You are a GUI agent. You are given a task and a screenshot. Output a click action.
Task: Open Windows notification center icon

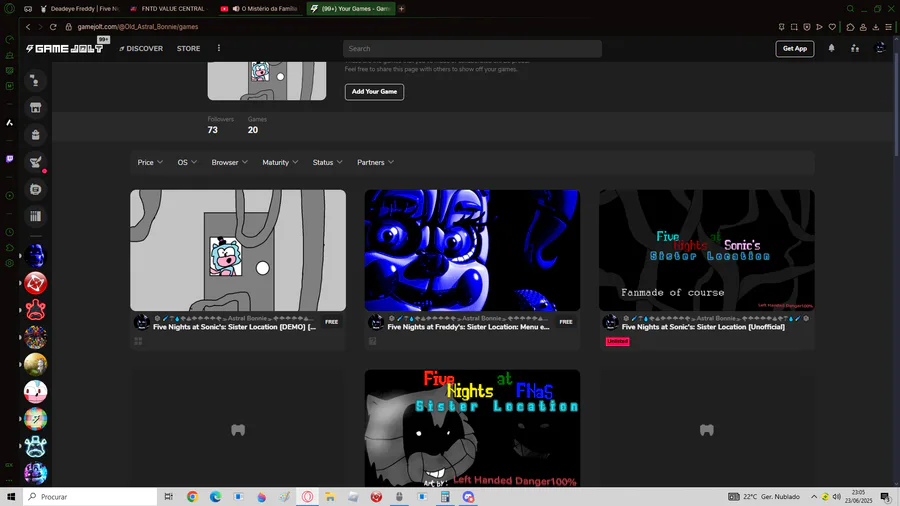[886, 497]
